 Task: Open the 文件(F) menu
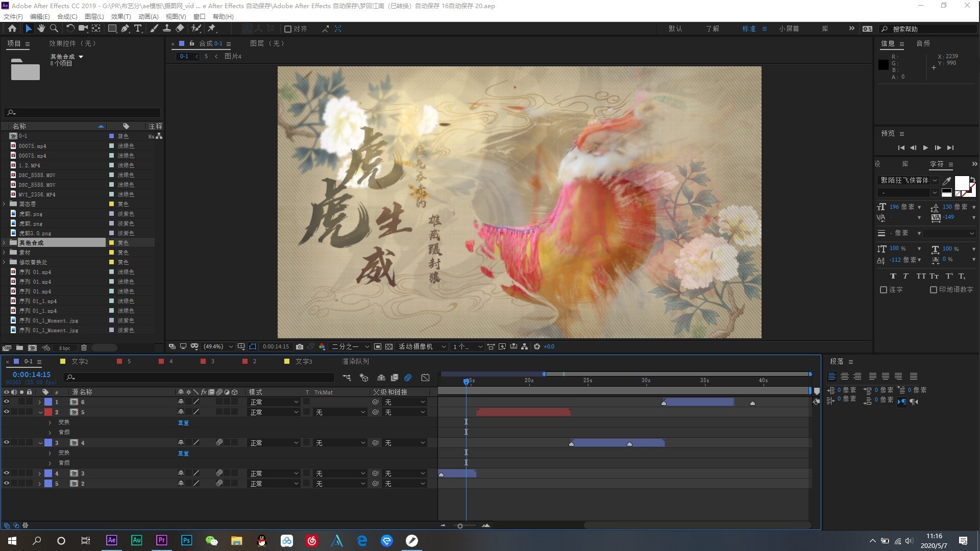pyautogui.click(x=13, y=17)
